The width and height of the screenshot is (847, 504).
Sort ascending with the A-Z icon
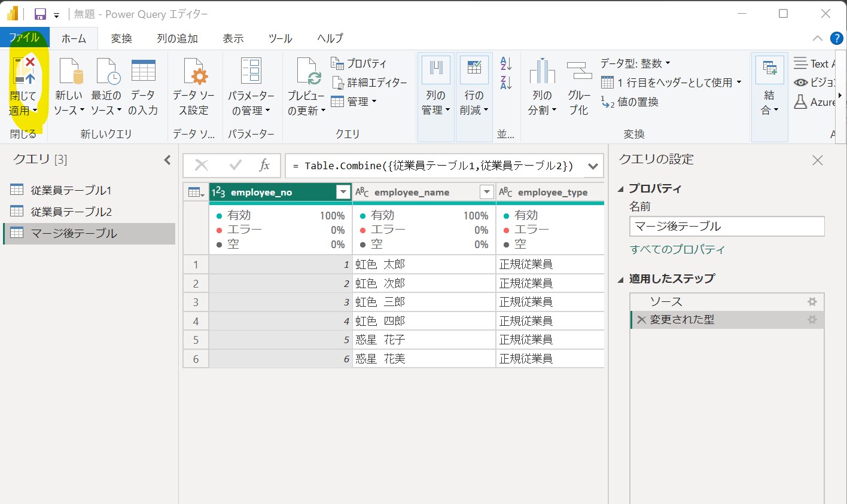coord(506,63)
